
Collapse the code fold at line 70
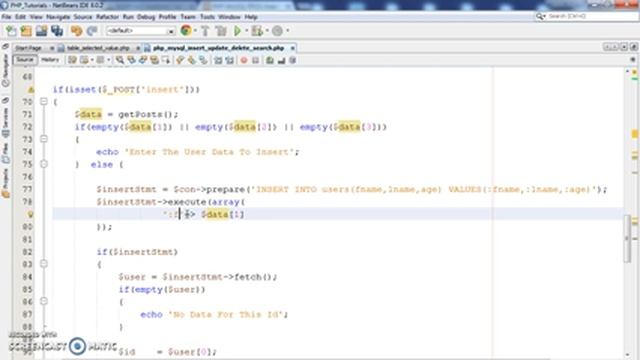44,102
